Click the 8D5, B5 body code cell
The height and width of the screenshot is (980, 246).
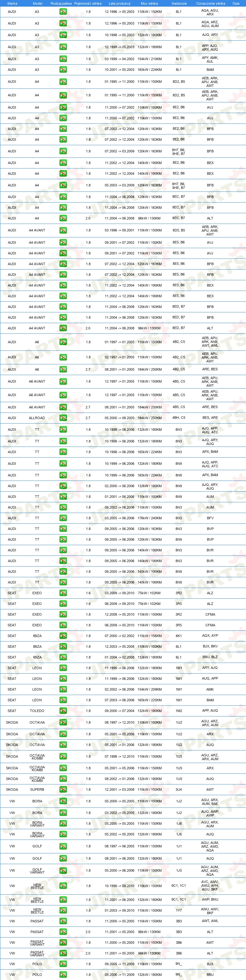coord(179,230)
